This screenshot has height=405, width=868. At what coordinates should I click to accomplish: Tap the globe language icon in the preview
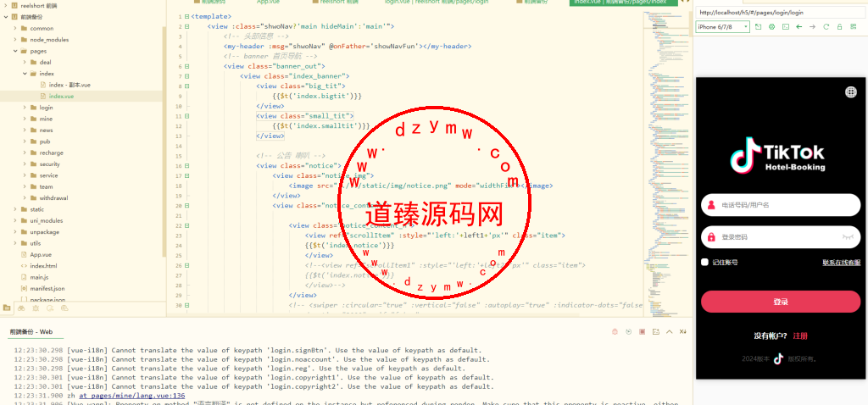click(851, 92)
